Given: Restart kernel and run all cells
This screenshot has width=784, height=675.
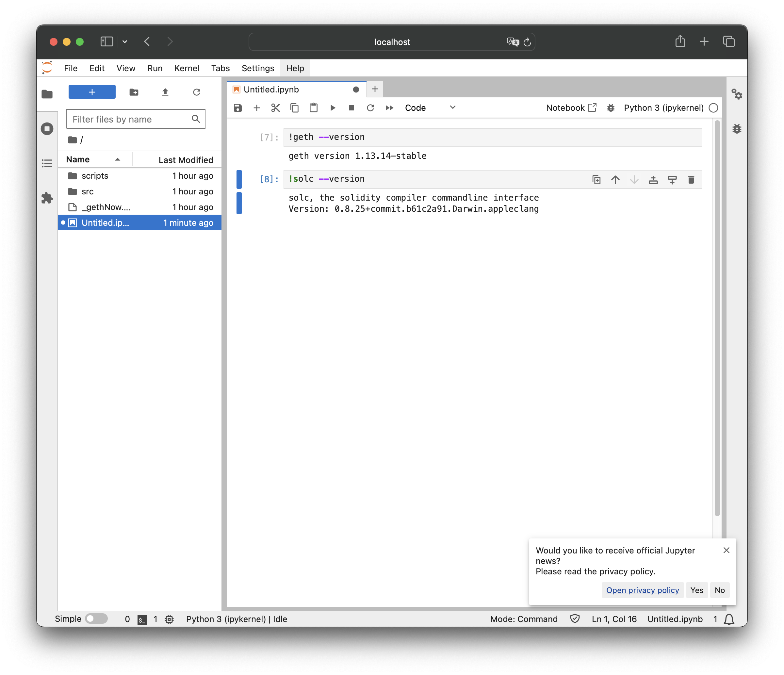Looking at the screenshot, I should coord(389,108).
